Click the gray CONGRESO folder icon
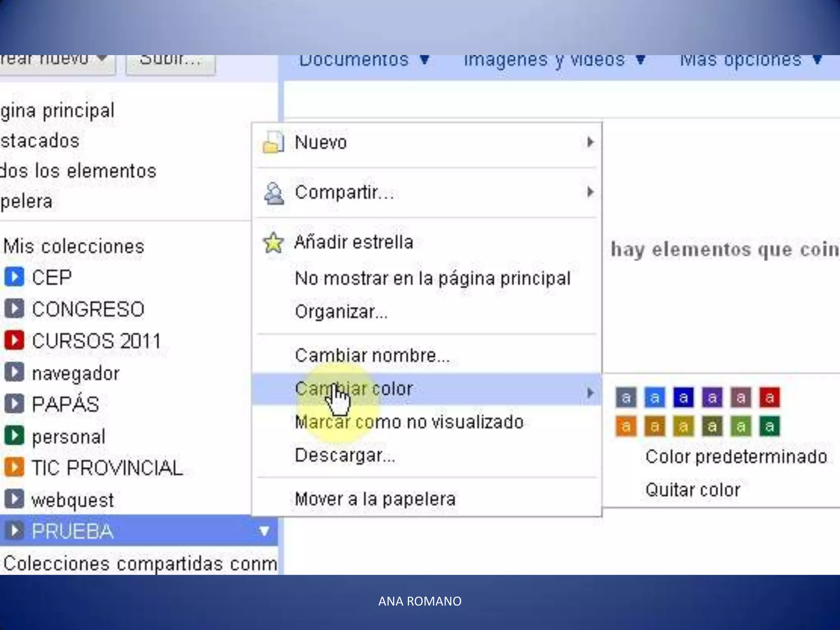Image resolution: width=840 pixels, height=630 pixels. click(x=14, y=308)
